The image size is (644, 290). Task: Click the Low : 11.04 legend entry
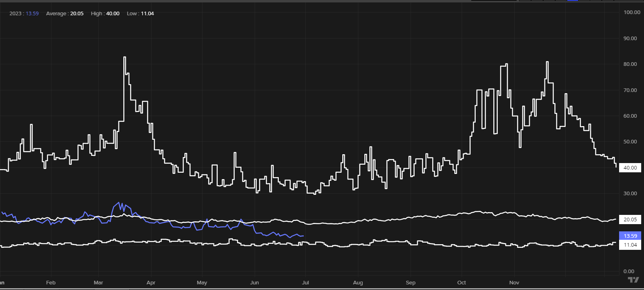click(x=140, y=14)
